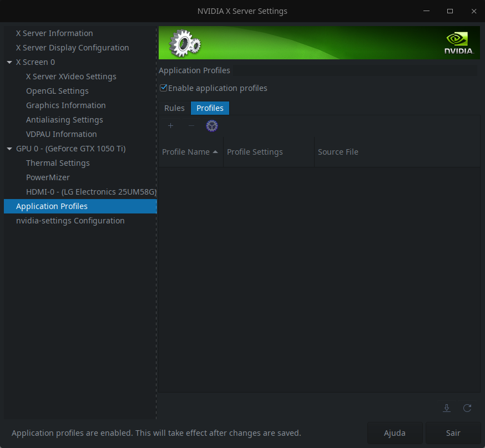Maximize the NVIDIA X Server Settings window
The height and width of the screenshot is (448, 485).
pos(450,11)
